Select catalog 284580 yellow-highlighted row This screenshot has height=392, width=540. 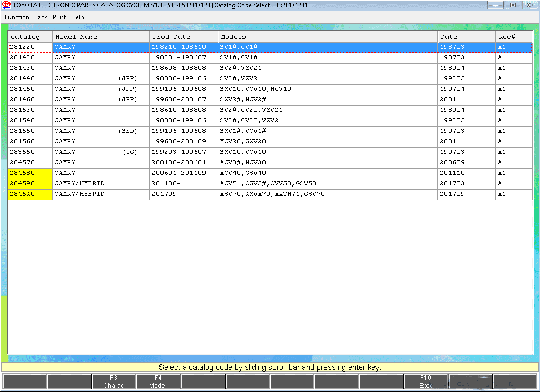(270, 173)
